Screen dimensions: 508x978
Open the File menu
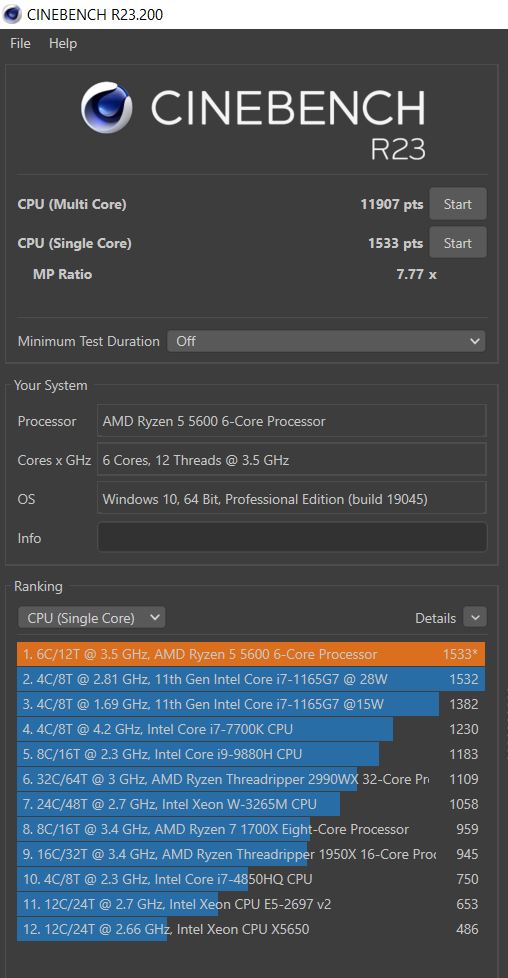point(20,44)
